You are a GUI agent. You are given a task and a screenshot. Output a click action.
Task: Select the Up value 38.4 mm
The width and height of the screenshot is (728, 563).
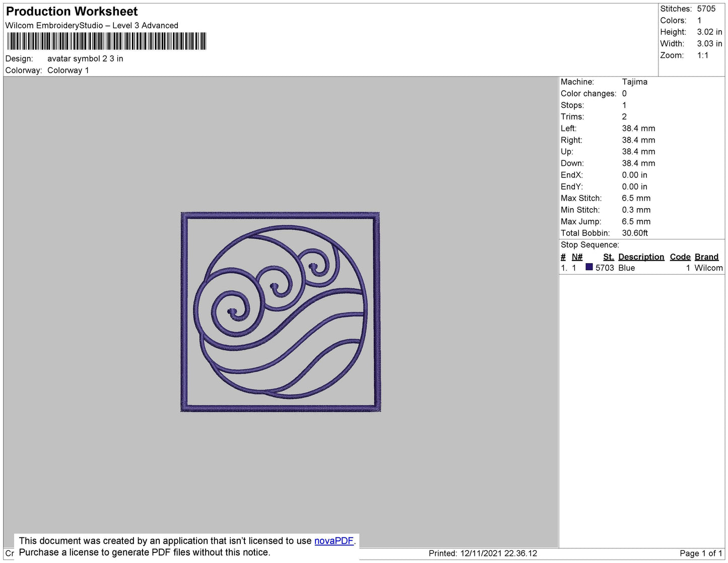click(638, 151)
